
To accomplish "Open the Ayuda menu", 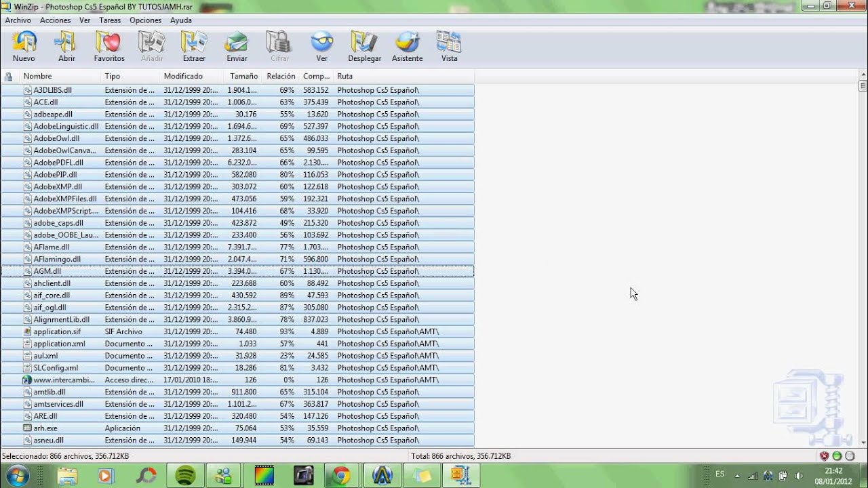I will pos(181,20).
